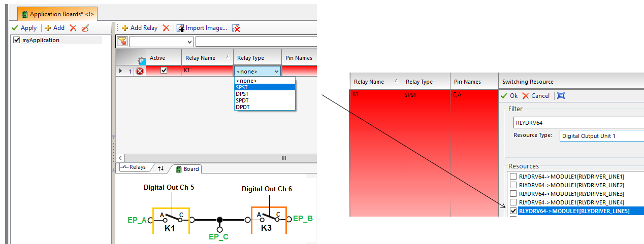This screenshot has height=244, width=644.
Task: Click the clear filter funnel icon
Action: [122, 42]
